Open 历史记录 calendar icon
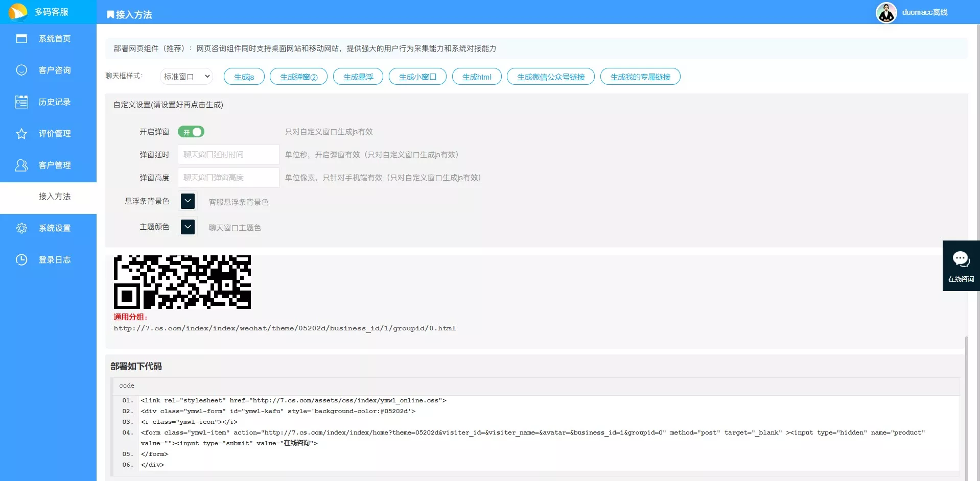The width and height of the screenshot is (980, 481). tap(21, 102)
